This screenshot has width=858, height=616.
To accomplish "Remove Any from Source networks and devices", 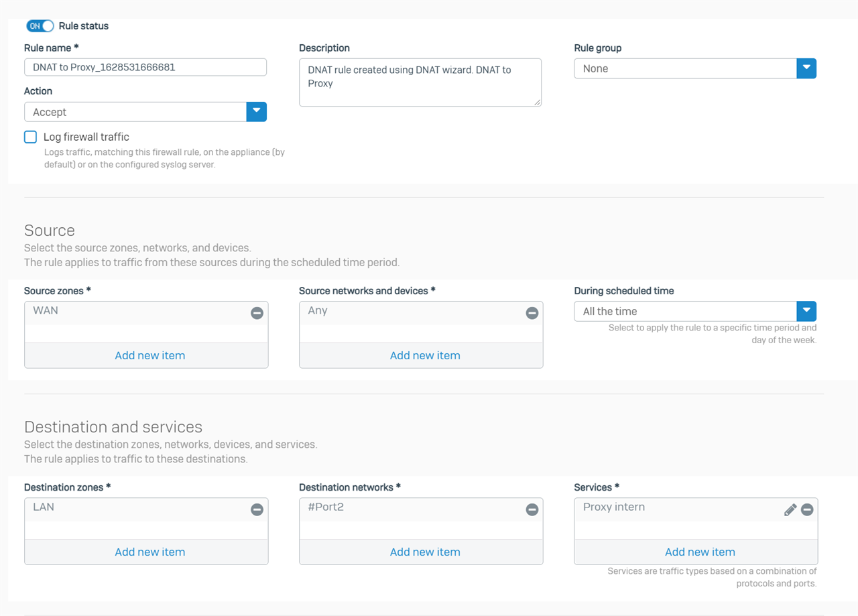I will click(x=532, y=313).
